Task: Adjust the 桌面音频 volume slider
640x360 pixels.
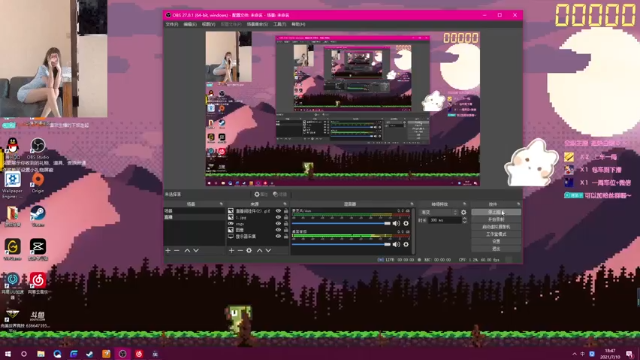Action: 341,244
